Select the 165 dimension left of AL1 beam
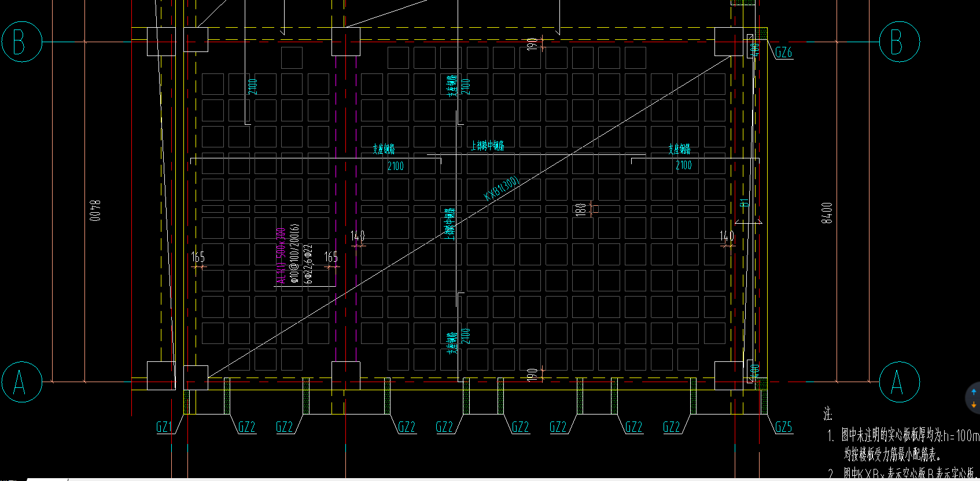This screenshot has width=980, height=481. tap(198, 257)
